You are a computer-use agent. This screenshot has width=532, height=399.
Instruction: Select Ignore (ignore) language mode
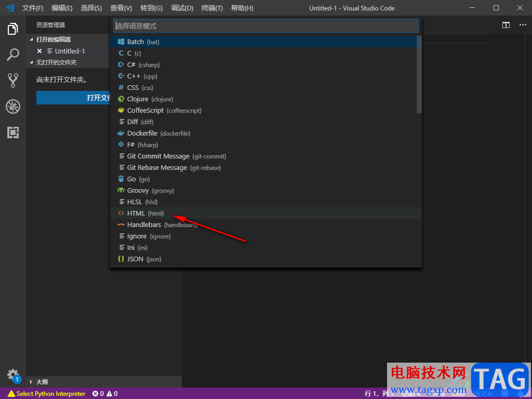266,236
